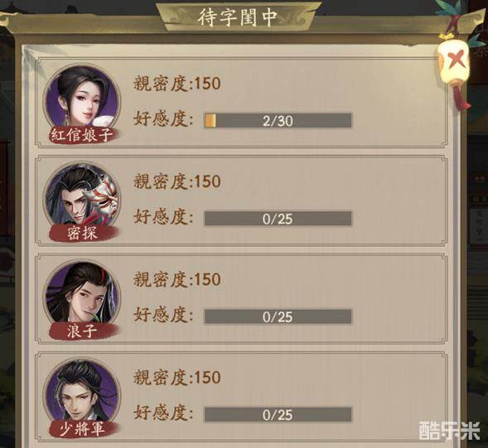Click 少將軍's 親密度:150 label
The width and height of the screenshot is (488, 448).
pos(177,377)
